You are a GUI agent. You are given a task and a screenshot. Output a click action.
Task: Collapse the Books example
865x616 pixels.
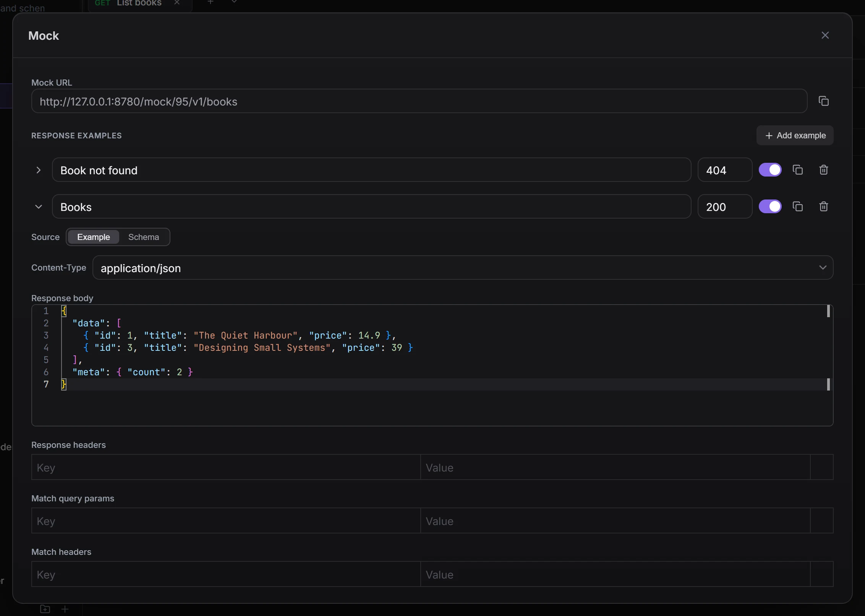38,207
